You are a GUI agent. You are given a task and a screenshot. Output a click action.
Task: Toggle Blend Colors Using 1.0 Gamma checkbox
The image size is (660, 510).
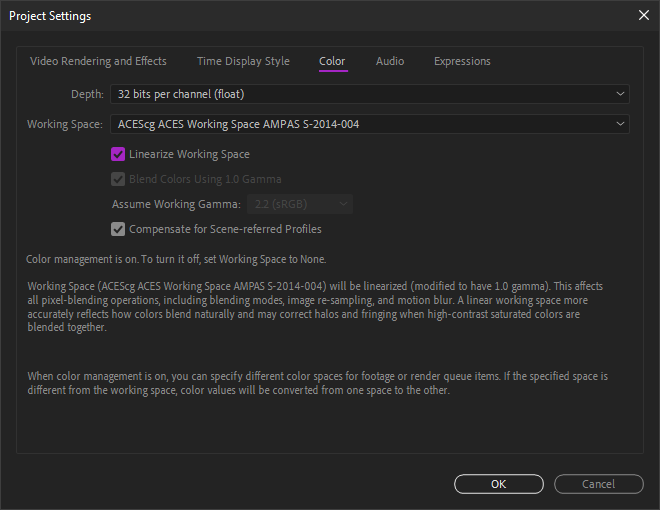tap(118, 179)
